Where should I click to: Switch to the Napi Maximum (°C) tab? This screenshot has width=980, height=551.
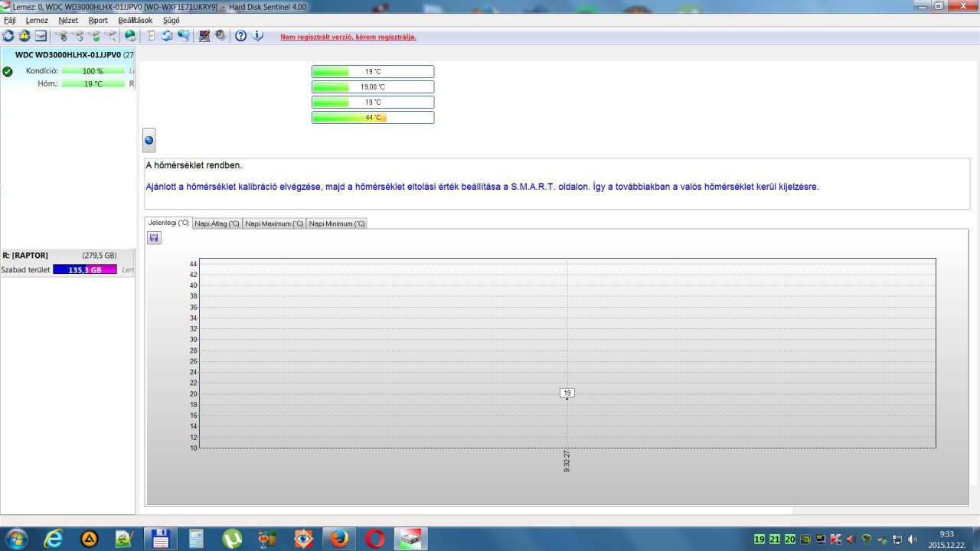[x=274, y=223]
